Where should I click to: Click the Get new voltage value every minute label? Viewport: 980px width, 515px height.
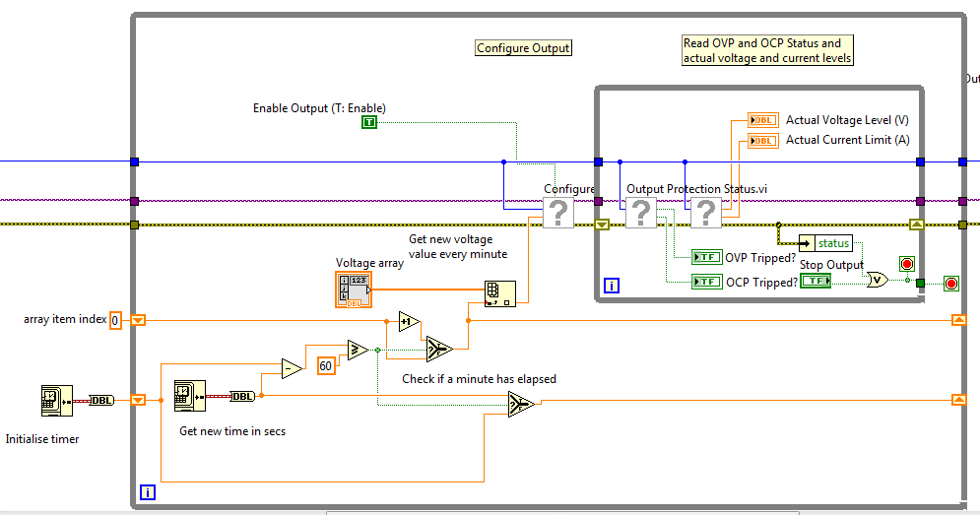pyautogui.click(x=458, y=247)
